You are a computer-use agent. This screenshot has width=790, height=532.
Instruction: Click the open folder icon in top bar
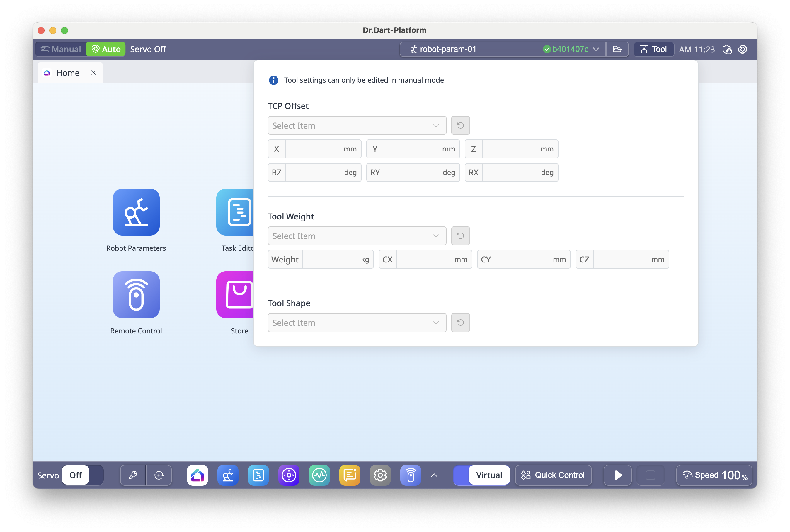(x=617, y=49)
